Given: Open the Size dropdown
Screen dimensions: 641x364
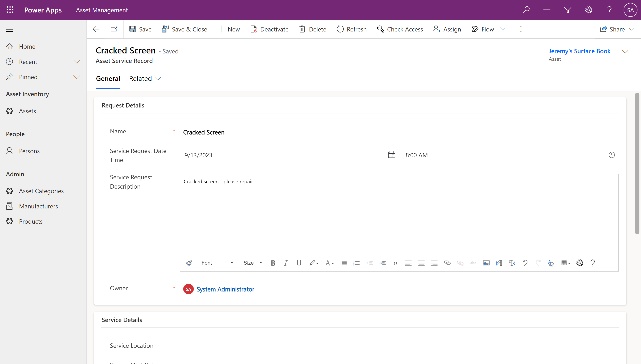Looking at the screenshot, I should click(252, 263).
